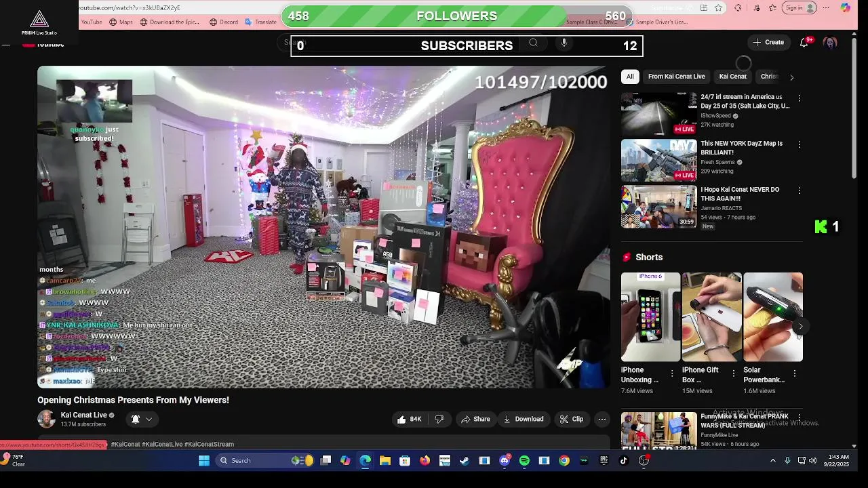868x488 pixels.
Task: Open TikTok from the taskbar
Action: click(624, 460)
